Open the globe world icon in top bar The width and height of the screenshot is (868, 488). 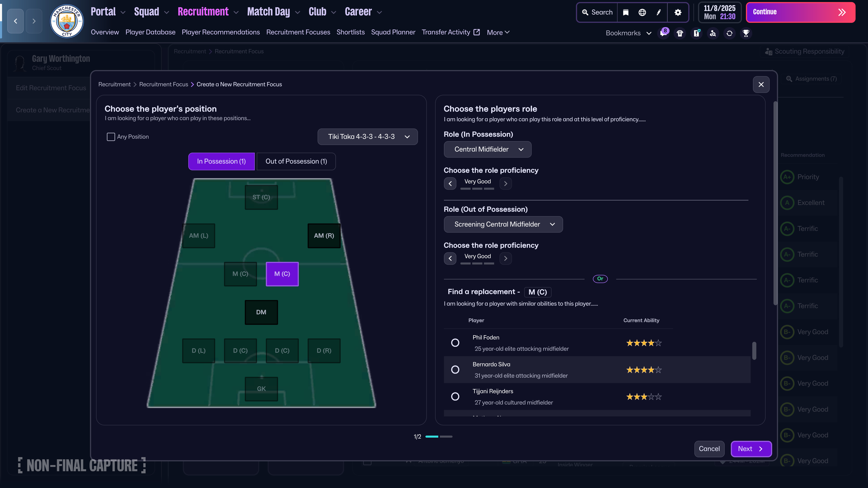[x=642, y=12]
